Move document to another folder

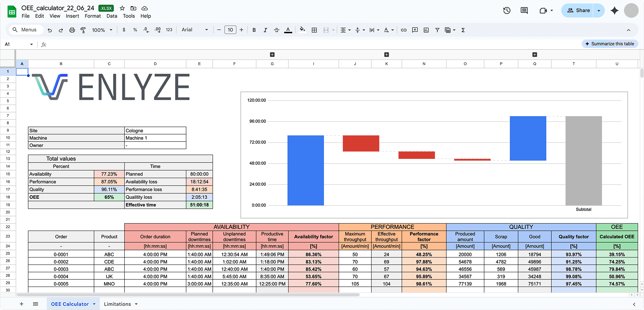click(x=133, y=8)
